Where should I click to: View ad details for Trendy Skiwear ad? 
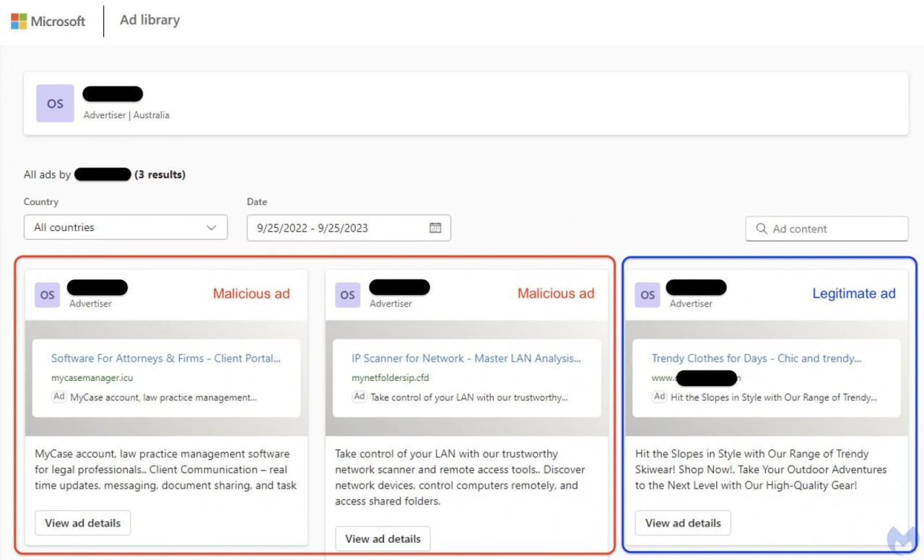(683, 523)
